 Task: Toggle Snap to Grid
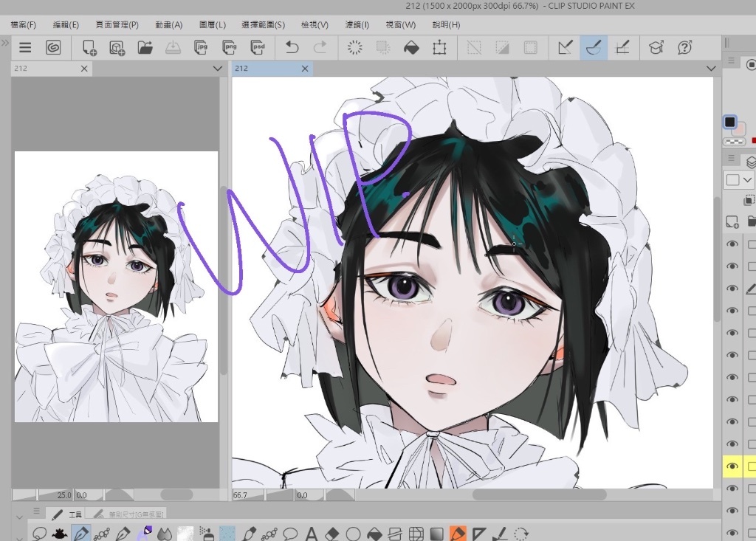pyautogui.click(x=622, y=47)
